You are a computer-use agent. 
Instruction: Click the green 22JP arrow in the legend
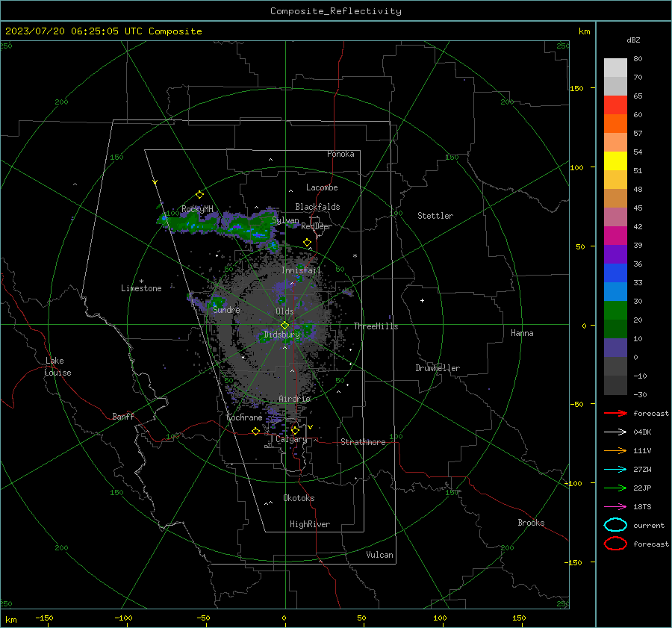pyautogui.click(x=615, y=488)
